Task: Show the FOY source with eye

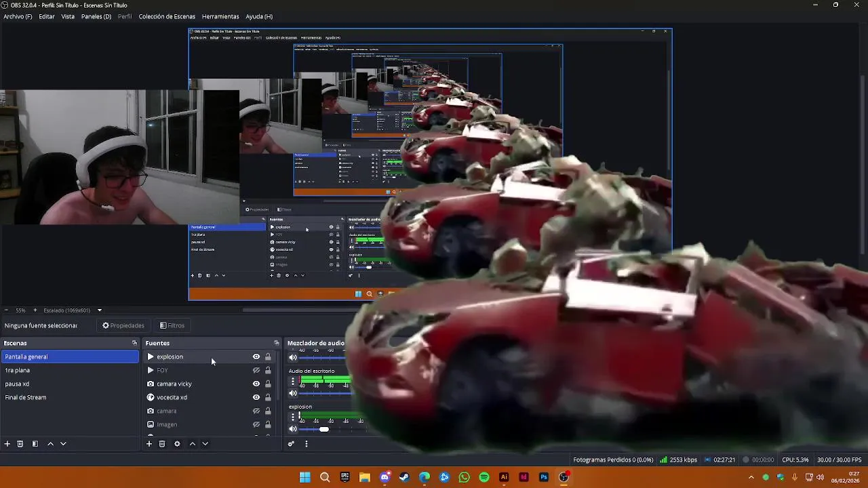Action: 256,370
